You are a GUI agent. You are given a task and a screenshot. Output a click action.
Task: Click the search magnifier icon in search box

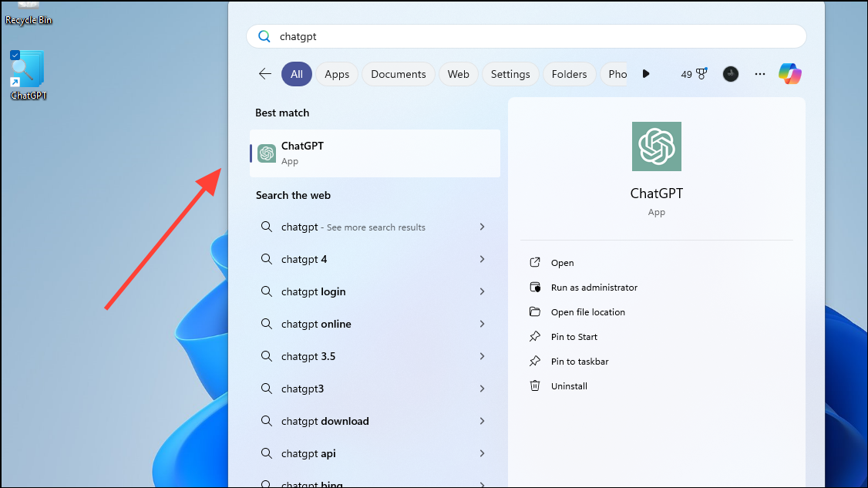pyautogui.click(x=264, y=36)
